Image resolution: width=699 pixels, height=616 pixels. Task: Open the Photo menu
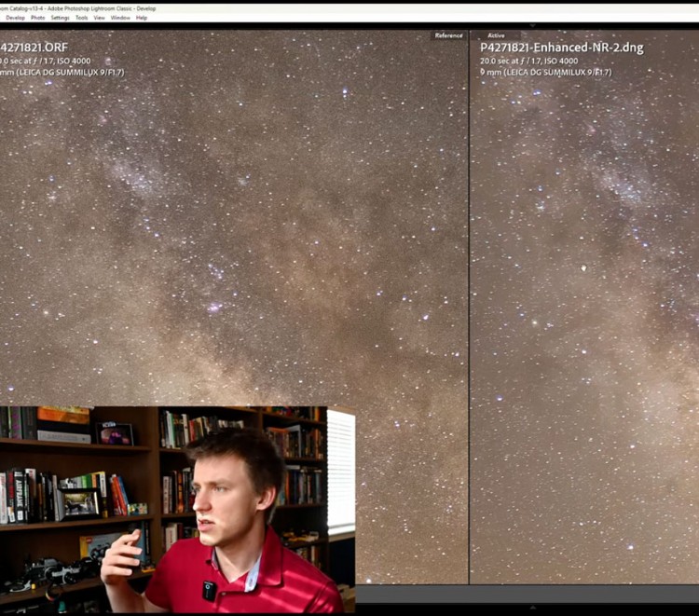click(38, 18)
